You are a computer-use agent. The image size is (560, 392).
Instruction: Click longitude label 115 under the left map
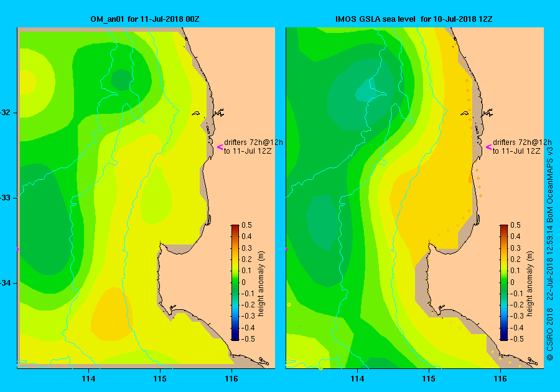(x=160, y=379)
